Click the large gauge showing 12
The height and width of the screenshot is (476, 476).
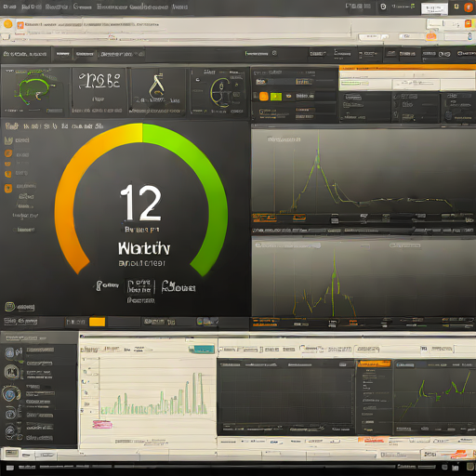141,199
